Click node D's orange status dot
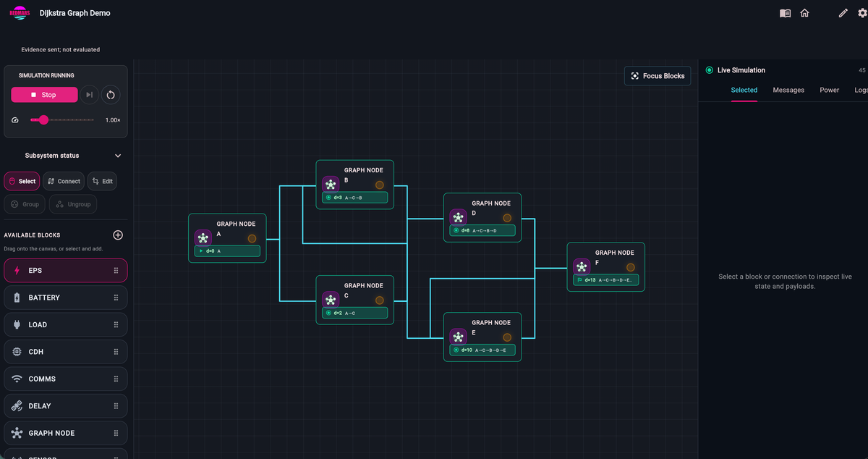Screen dimensions: 868x459 [507, 217]
